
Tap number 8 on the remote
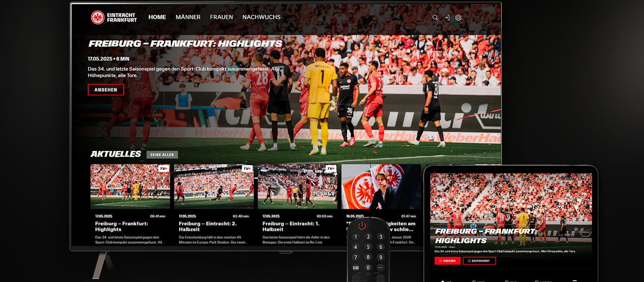pos(368,257)
